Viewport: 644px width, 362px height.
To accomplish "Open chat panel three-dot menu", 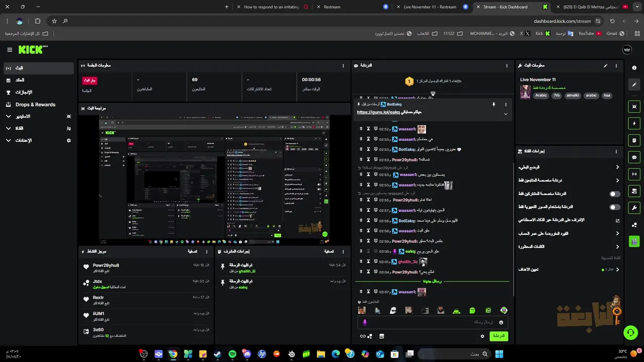I will tap(507, 66).
